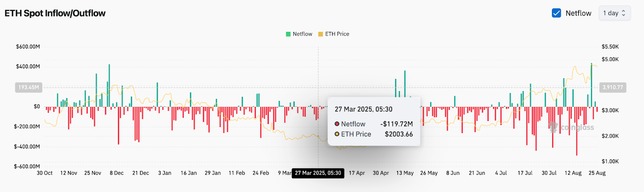Click the coinglass watermark logo
644x192 pixels.
pyautogui.click(x=572, y=127)
